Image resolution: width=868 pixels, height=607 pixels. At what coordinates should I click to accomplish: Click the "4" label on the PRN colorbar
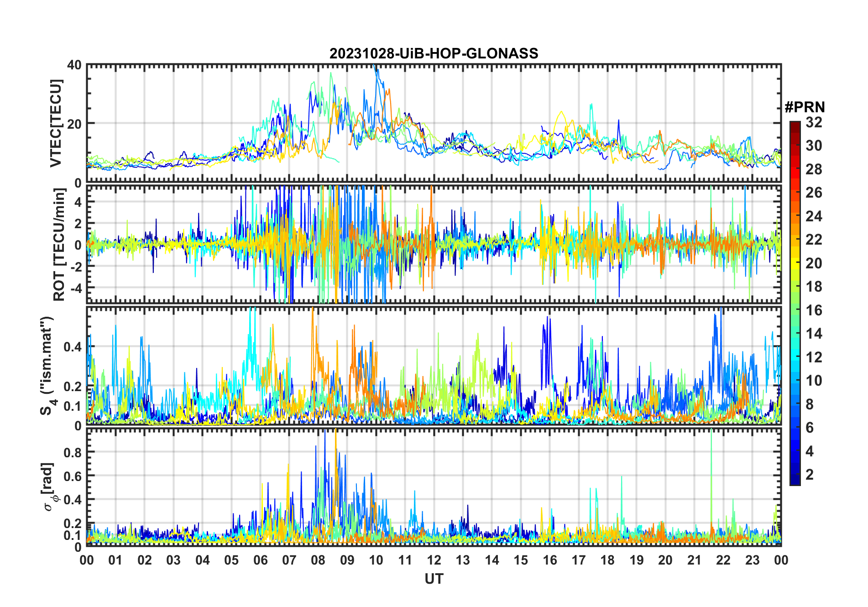[810, 451]
